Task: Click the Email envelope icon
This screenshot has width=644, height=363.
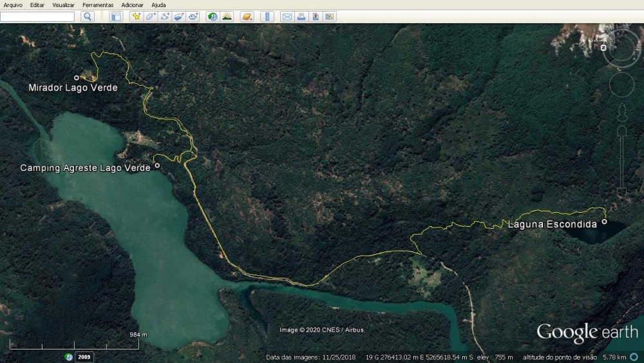Action: (x=287, y=17)
